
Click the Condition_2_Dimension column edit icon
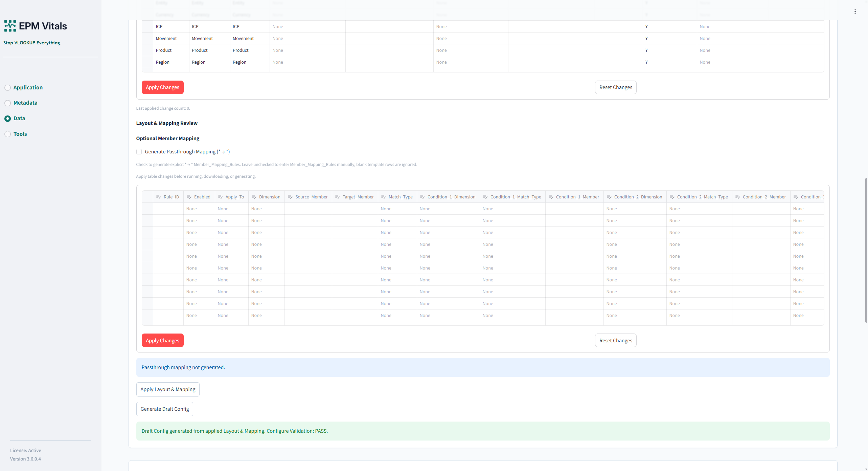click(609, 197)
